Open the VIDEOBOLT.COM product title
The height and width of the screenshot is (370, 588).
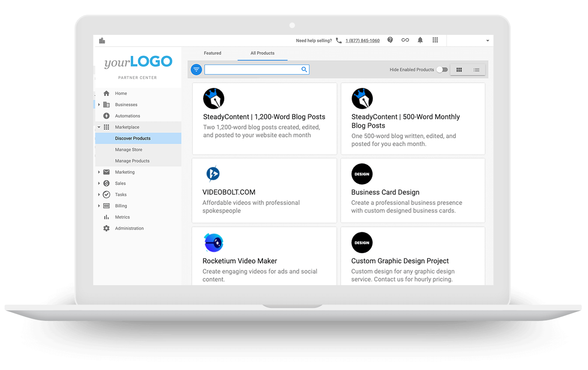click(x=229, y=192)
